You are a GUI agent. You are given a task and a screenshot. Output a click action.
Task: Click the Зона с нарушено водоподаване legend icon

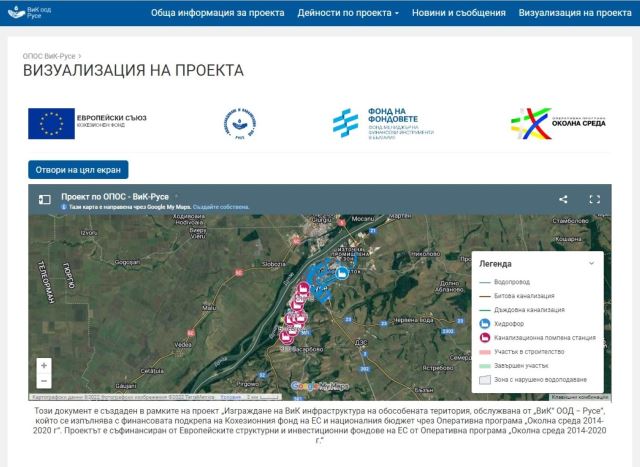tap(484, 380)
